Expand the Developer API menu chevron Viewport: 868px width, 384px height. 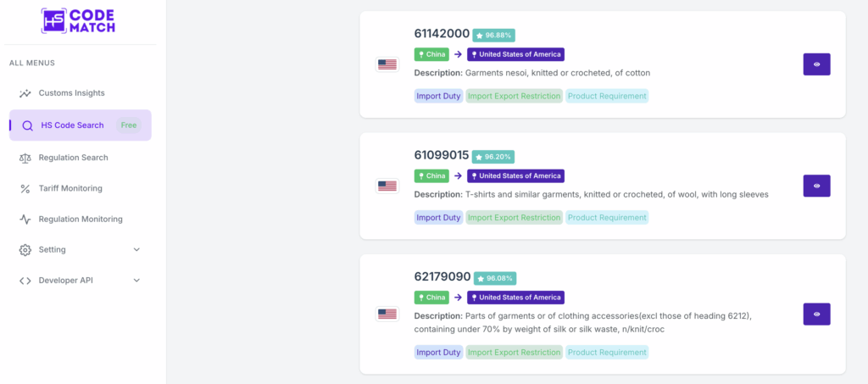point(137,281)
